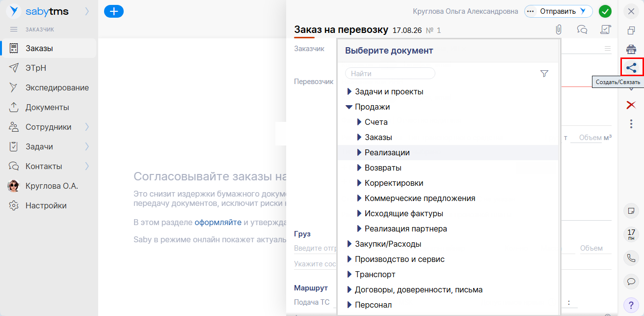Click the blue plus create button
Viewport: 644px width, 316px height.
click(x=114, y=11)
